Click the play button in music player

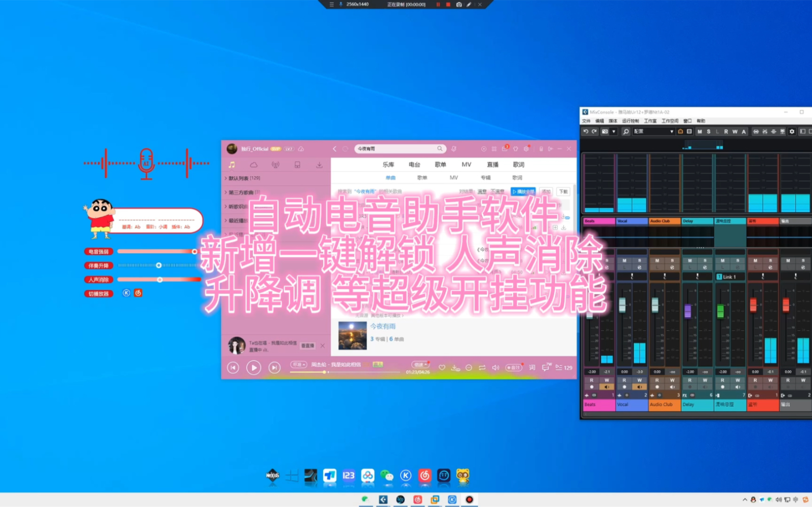coord(253,367)
